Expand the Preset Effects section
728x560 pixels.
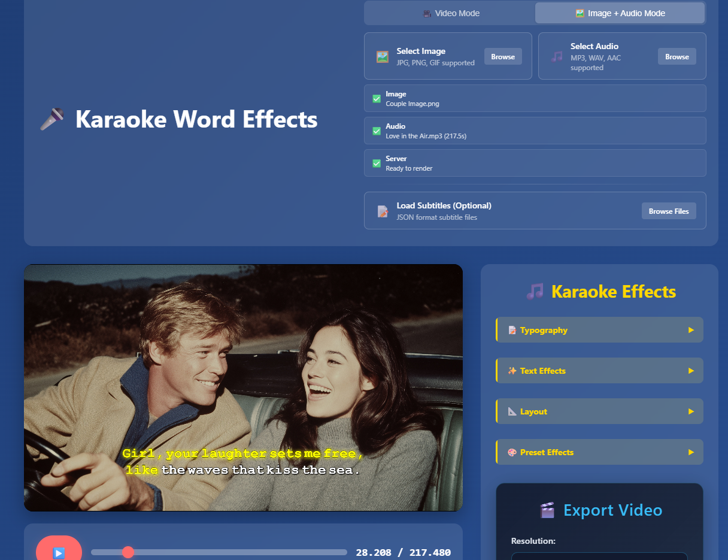point(599,452)
